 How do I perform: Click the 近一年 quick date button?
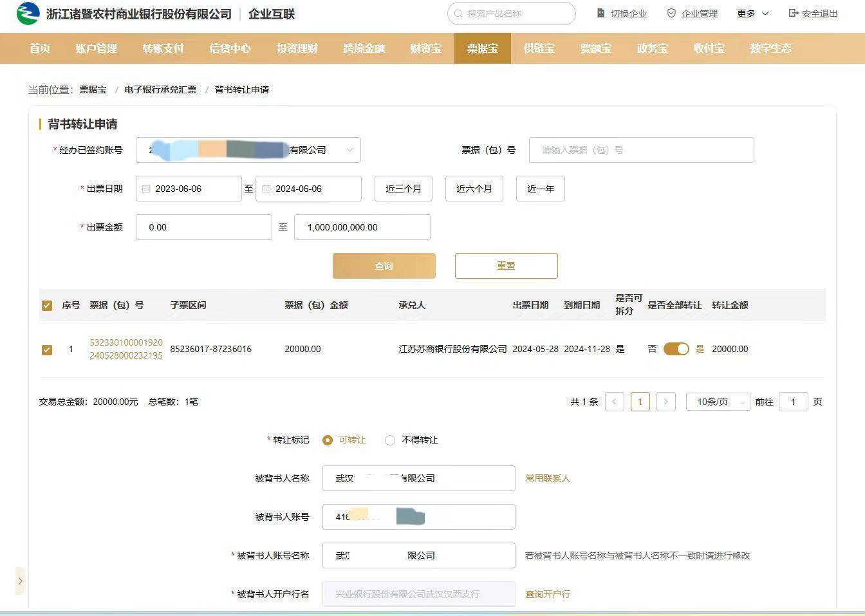click(541, 189)
